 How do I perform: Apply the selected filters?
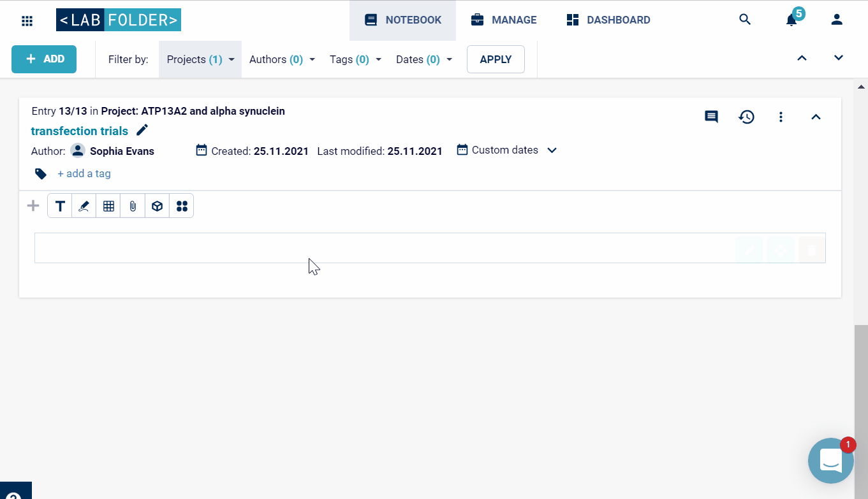pos(496,59)
